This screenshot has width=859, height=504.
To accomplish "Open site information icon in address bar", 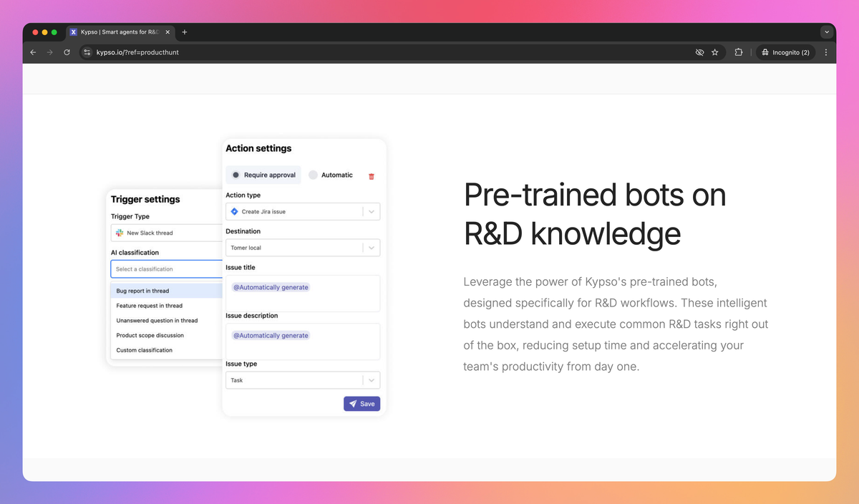I will 87,52.
